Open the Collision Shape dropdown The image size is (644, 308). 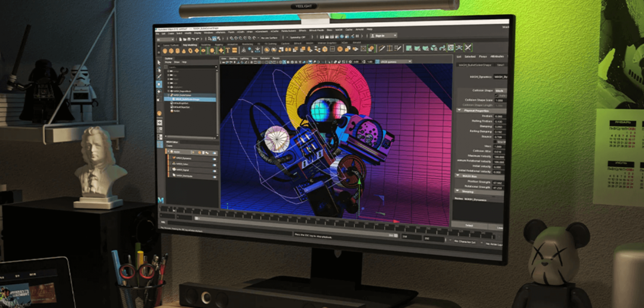[499, 91]
